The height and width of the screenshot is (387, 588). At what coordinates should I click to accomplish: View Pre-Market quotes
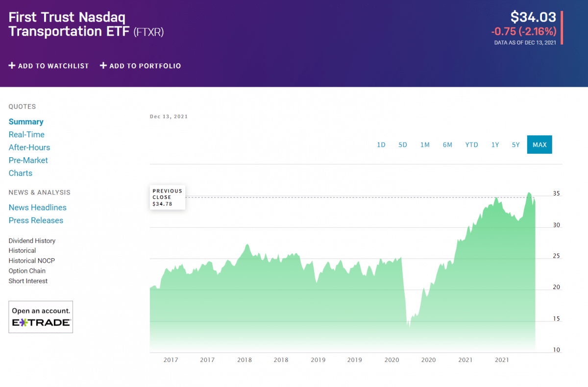28,160
